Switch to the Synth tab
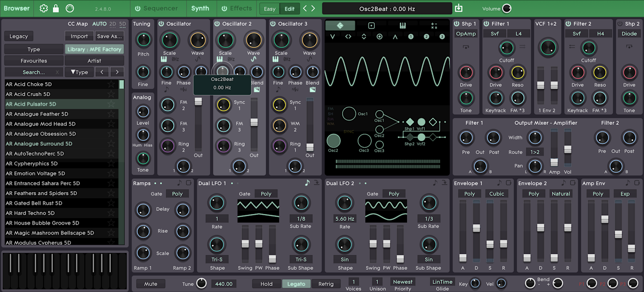Viewport: 644px width, 292px height. point(200,9)
